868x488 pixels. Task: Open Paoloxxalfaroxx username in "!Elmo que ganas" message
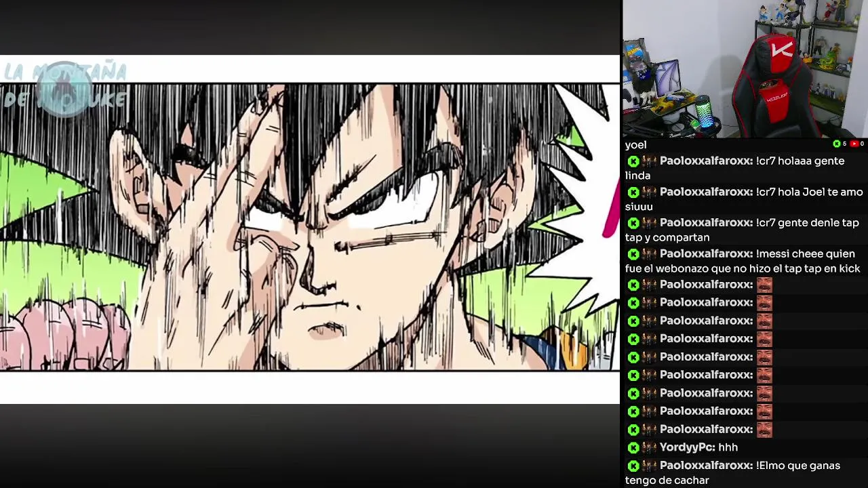pyautogui.click(x=707, y=466)
